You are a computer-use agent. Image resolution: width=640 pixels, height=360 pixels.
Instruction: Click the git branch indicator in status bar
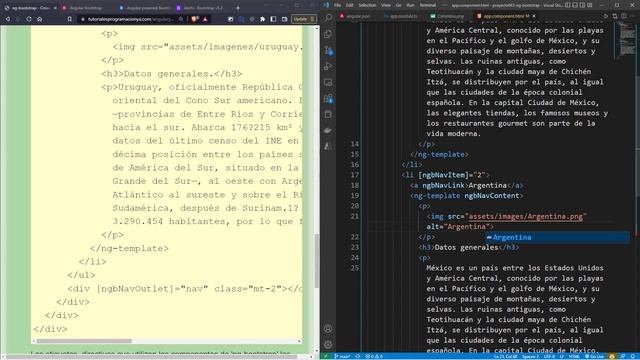pos(342,356)
